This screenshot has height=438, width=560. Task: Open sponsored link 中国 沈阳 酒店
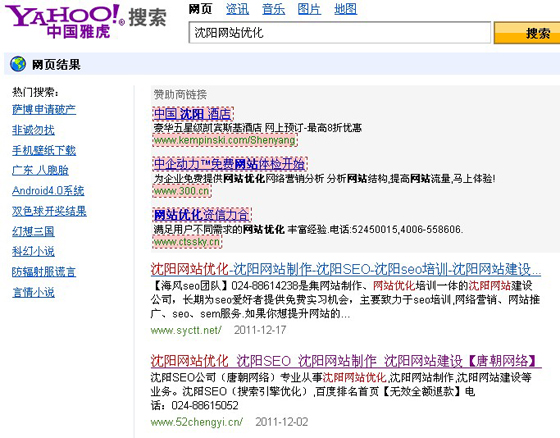[193, 114]
